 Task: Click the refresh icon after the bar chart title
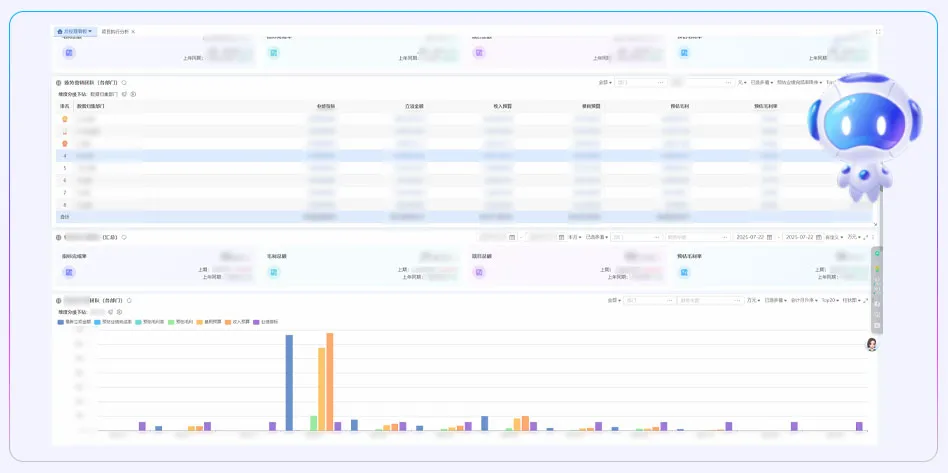click(129, 300)
